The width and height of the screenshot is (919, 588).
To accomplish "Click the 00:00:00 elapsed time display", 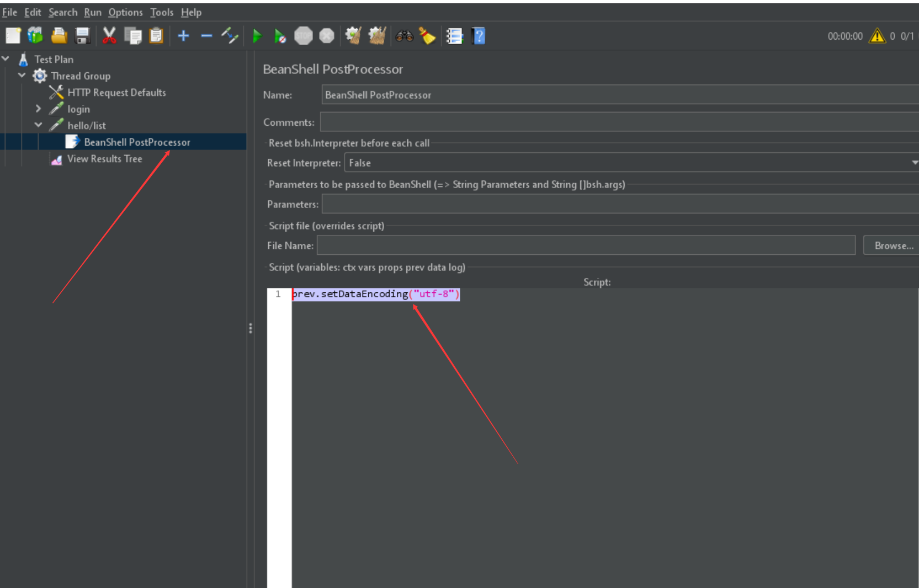I will tap(844, 36).
